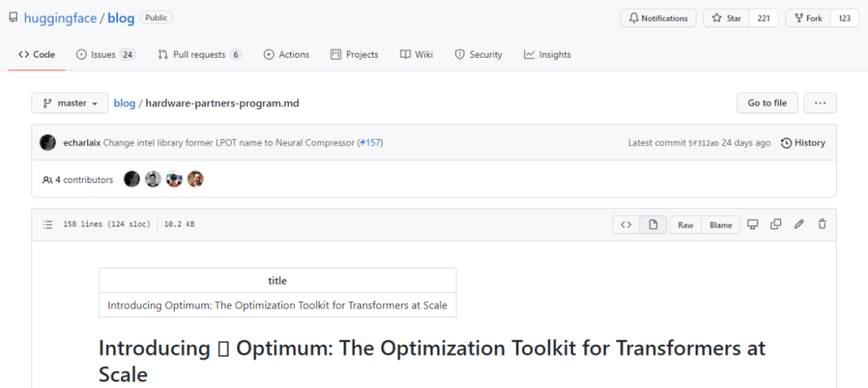Viewport: 868px width, 388px height.
Task: Click the echarlaix commit author avatar
Action: 48,143
